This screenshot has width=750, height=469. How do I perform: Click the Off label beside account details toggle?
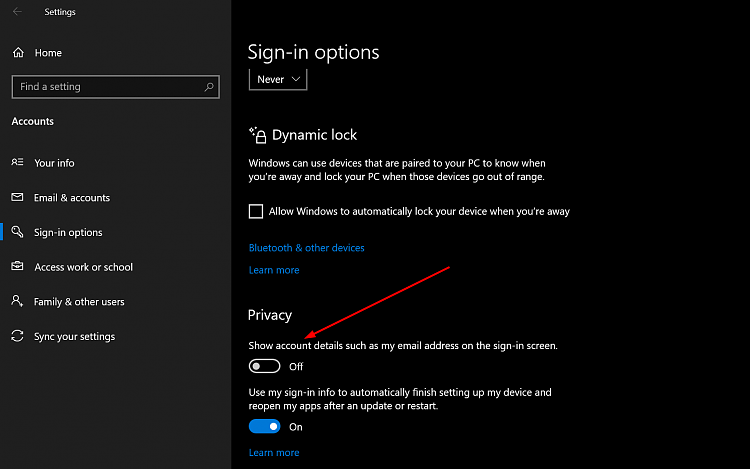pyautogui.click(x=296, y=367)
